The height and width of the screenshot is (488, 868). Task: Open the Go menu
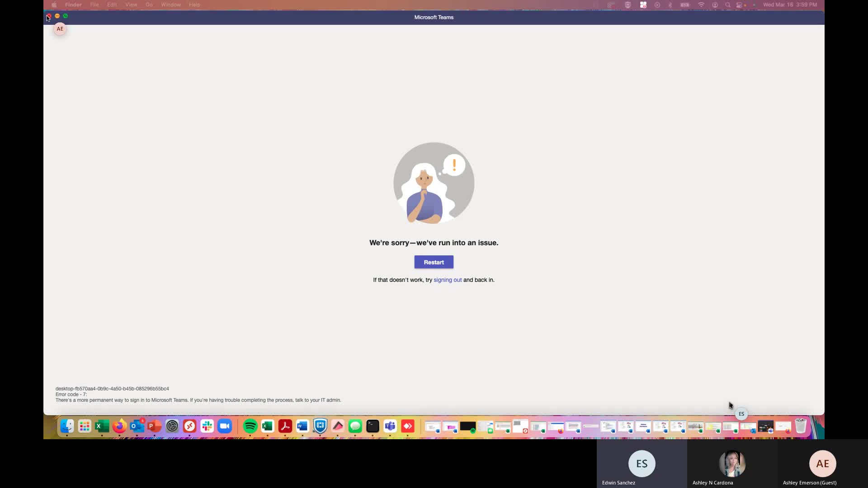point(149,5)
